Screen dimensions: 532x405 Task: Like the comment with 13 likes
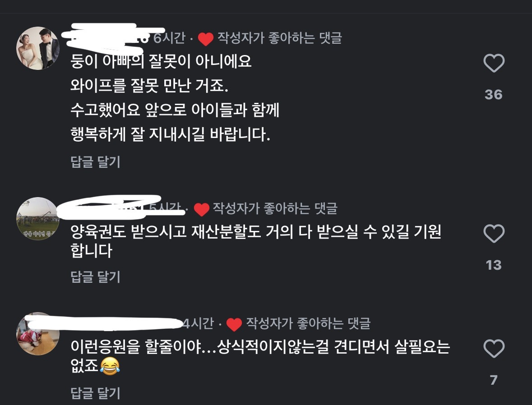[x=494, y=233]
